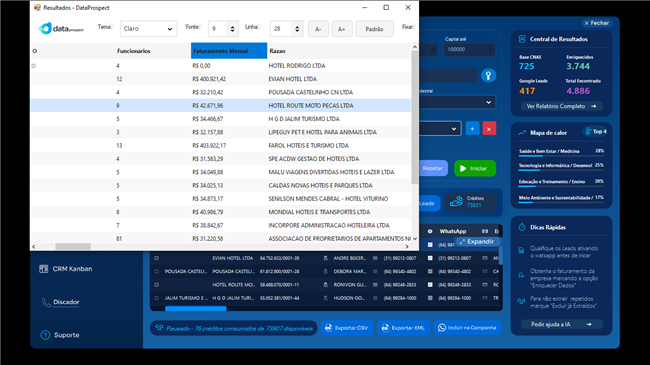This screenshot has width=650, height=365.
Task: Click the green Iniciar button
Action: [475, 168]
